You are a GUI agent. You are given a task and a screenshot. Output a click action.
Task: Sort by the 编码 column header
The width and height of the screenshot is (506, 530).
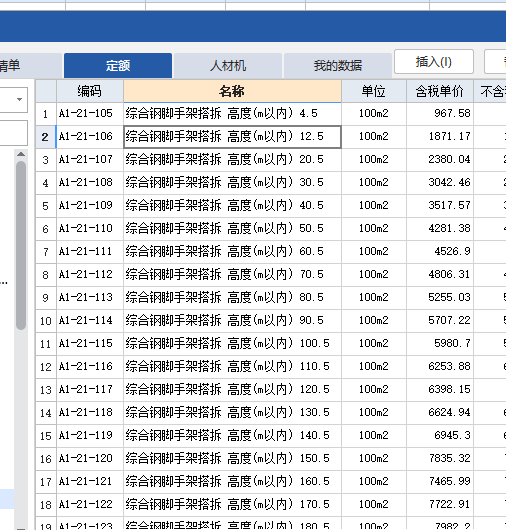[90, 91]
